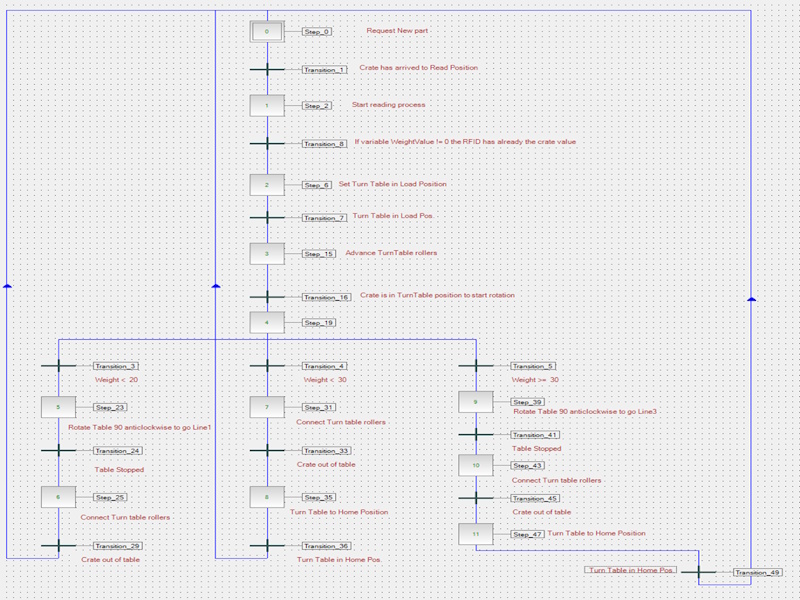
Task: Click the Transition_1 crossbar symbol
Action: [267, 69]
